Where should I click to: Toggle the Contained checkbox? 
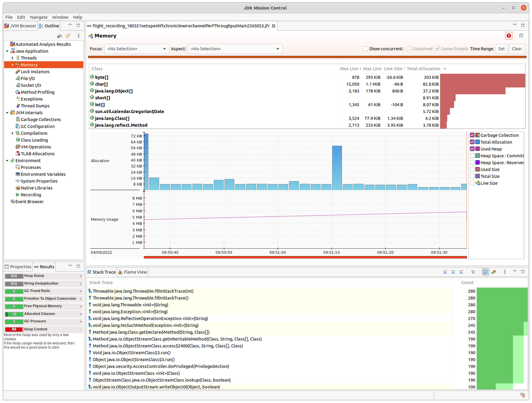(409, 49)
